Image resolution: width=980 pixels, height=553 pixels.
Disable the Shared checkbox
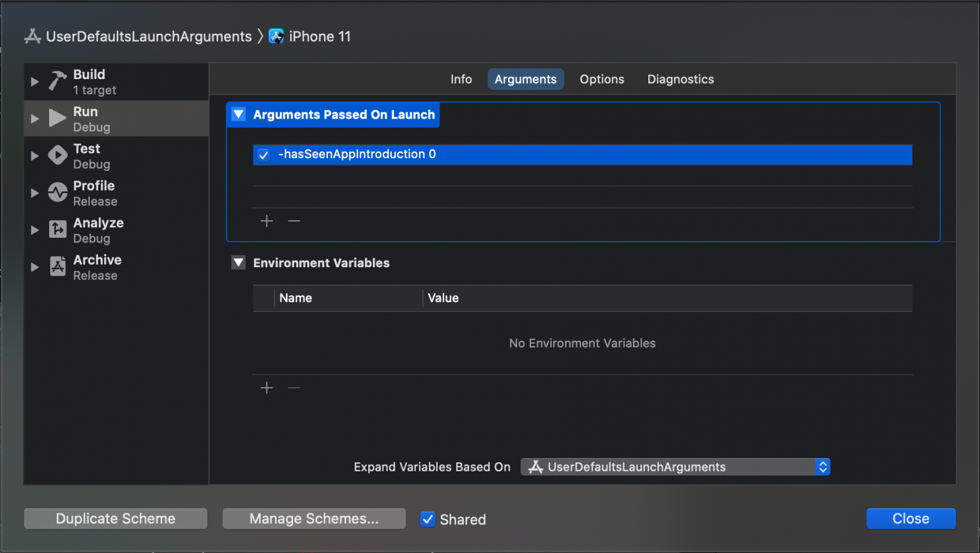[x=427, y=519]
